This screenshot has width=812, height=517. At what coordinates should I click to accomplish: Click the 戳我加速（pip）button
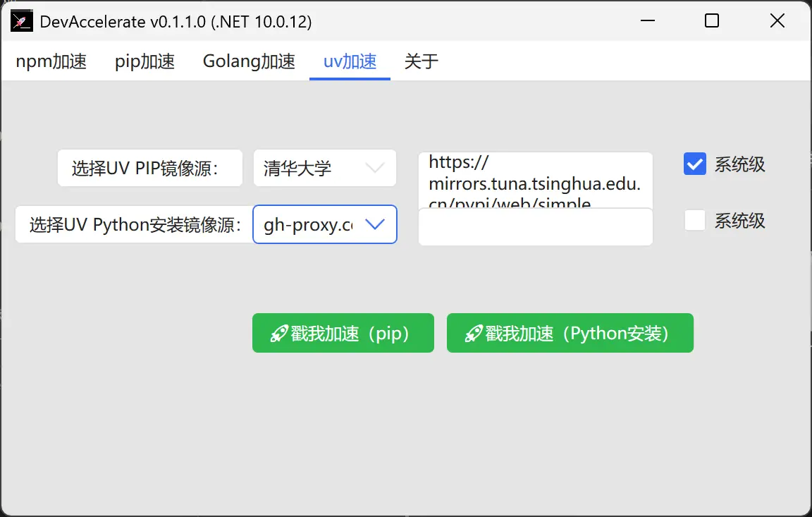pyautogui.click(x=343, y=333)
